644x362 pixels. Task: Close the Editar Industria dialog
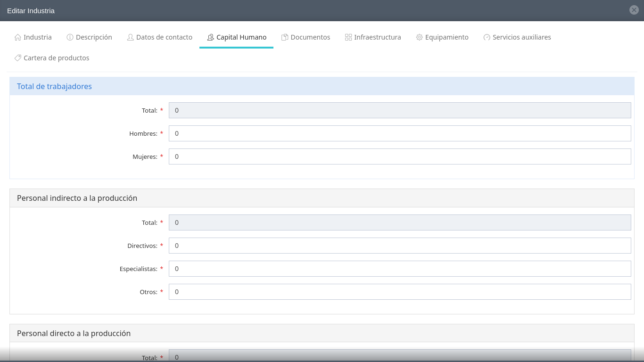click(x=634, y=10)
